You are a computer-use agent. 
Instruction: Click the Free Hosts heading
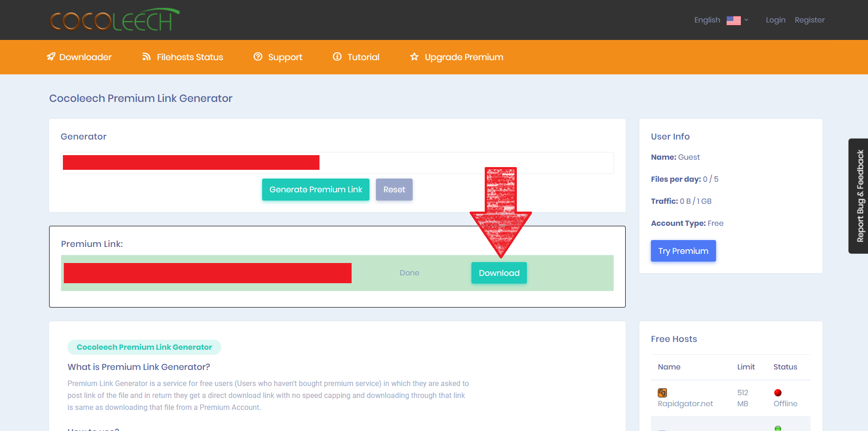click(x=674, y=339)
